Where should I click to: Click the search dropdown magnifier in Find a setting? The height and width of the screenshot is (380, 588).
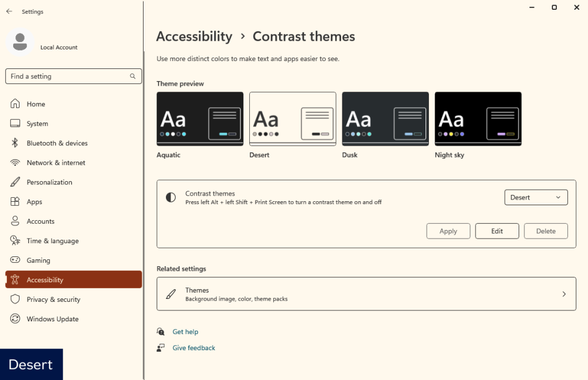[x=133, y=76]
